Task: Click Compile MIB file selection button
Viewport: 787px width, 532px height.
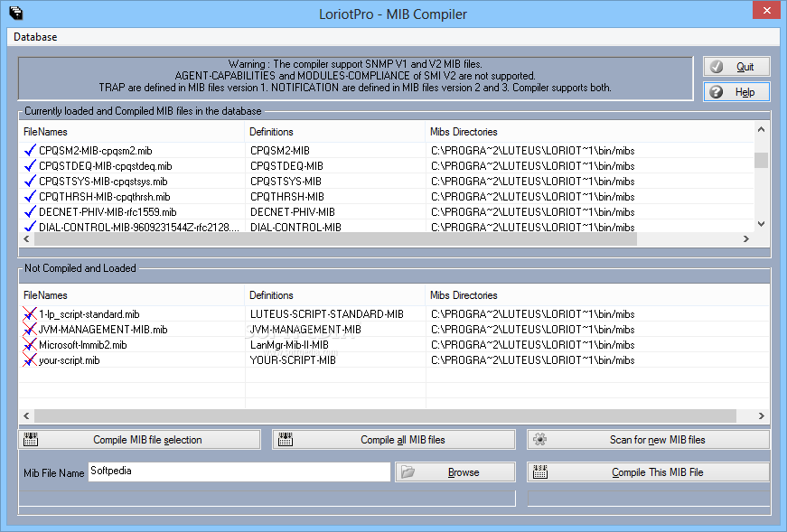Action: tap(139, 440)
